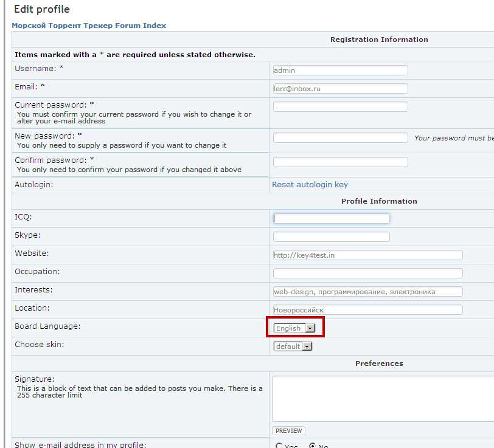Select No for showing e-mail address
494x448 pixels.
tap(313, 446)
